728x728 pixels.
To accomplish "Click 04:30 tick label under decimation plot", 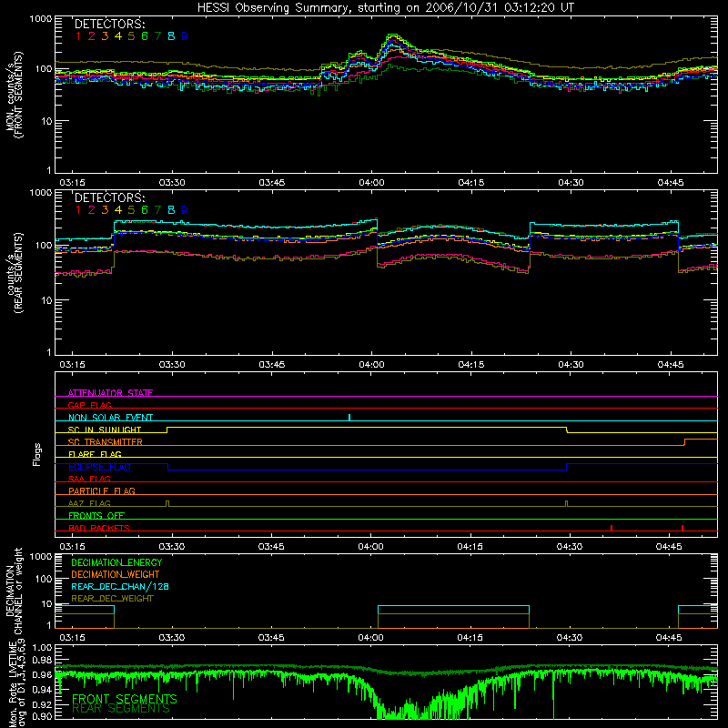I will 570,638.
